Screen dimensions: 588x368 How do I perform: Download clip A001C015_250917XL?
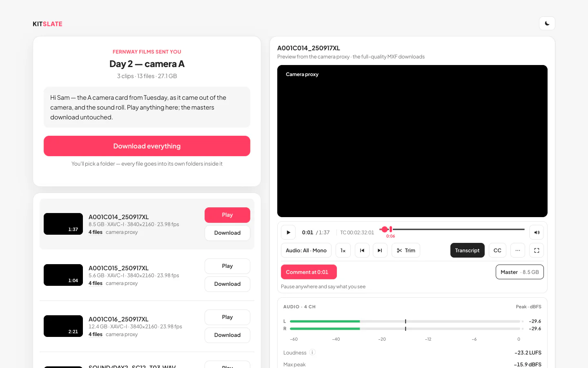(227, 284)
